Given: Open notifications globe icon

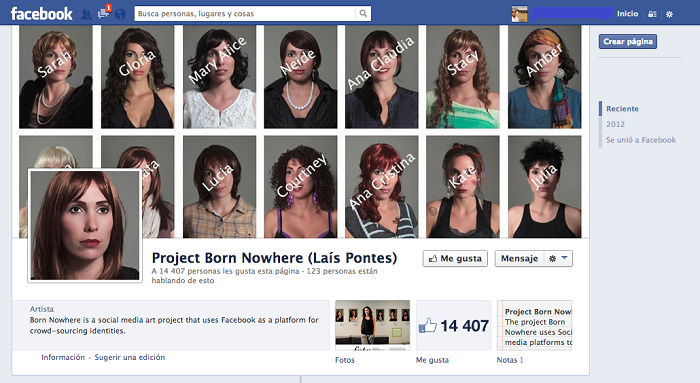Looking at the screenshot, I should pyautogui.click(x=120, y=14).
